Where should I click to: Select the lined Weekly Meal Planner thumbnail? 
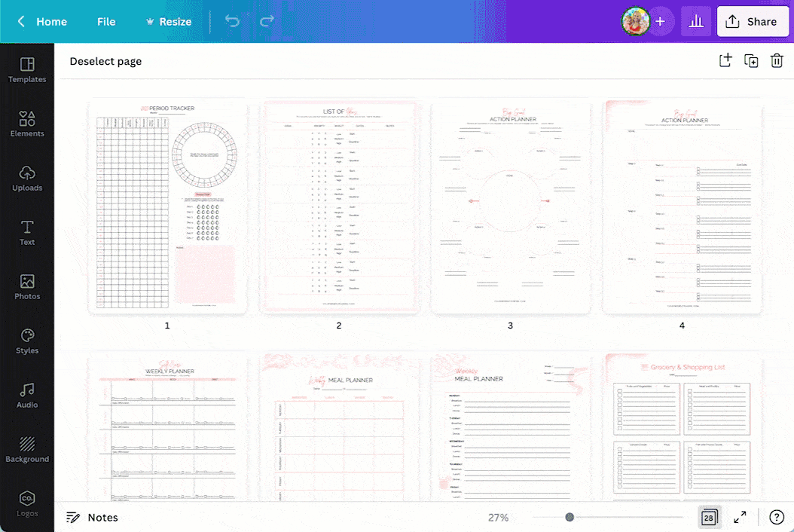(511, 427)
